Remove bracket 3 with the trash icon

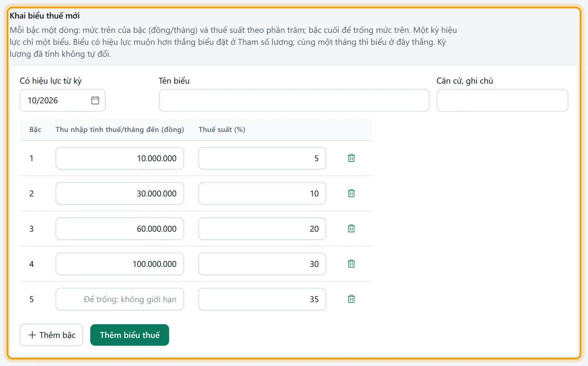point(351,229)
